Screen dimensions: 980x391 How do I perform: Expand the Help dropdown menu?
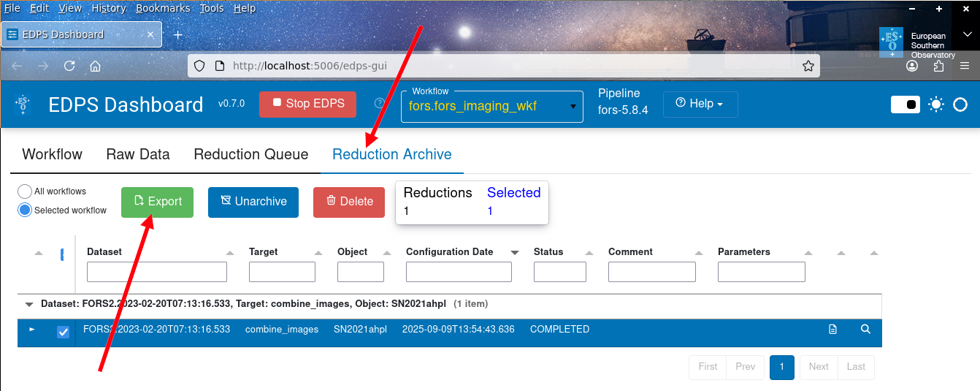[x=700, y=104]
